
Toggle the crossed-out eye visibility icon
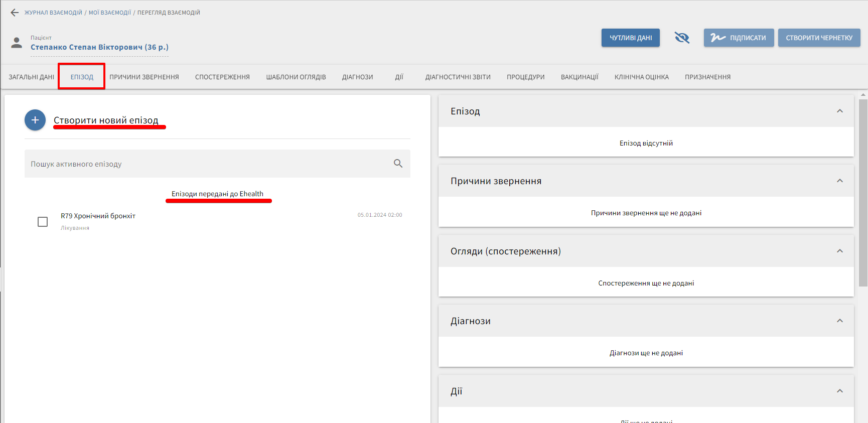tap(682, 38)
